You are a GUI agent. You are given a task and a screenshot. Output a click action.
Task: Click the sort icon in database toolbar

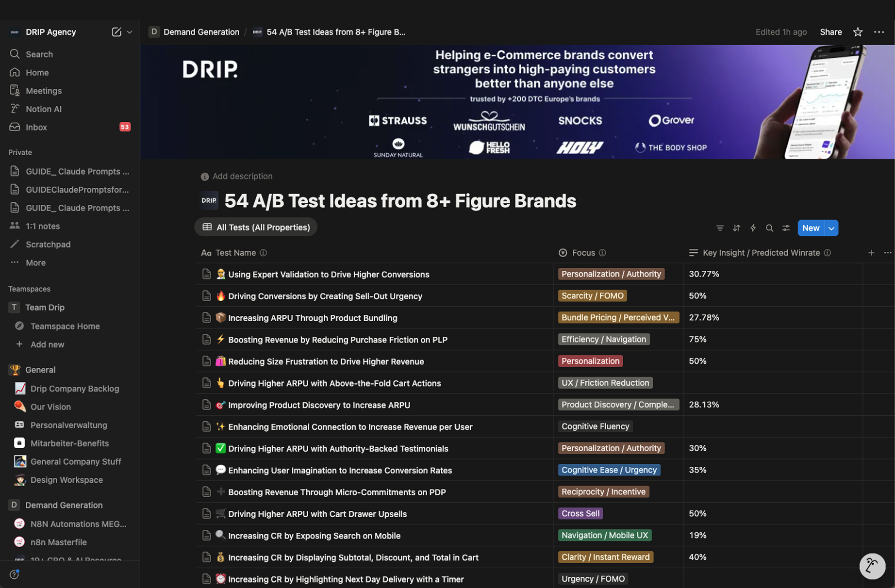[x=736, y=228]
